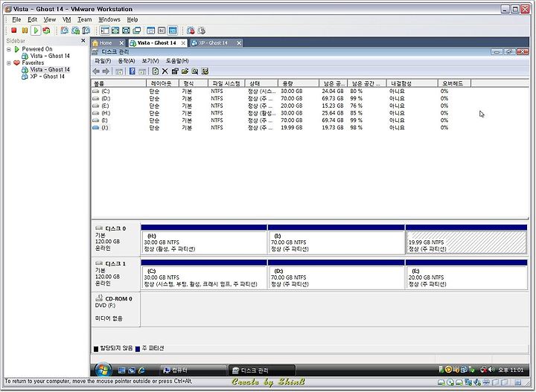Image resolution: width=536 pixels, height=392 pixels.
Task: Click the magnifier Explore icon in Disk Management toolbar
Action: [195, 71]
